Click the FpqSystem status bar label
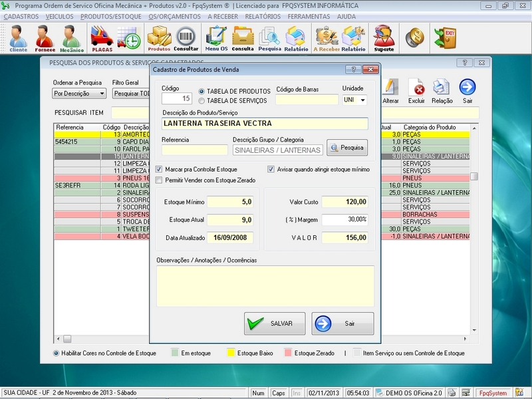 (x=493, y=393)
